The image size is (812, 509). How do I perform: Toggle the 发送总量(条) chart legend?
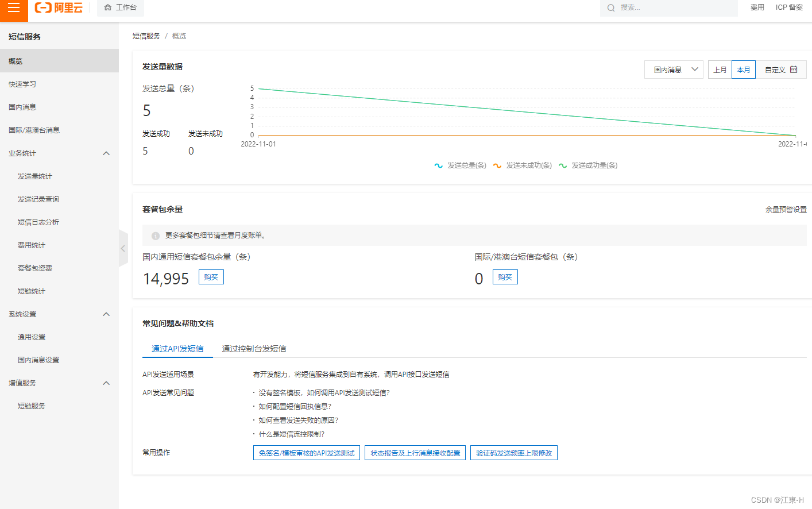tap(461, 165)
